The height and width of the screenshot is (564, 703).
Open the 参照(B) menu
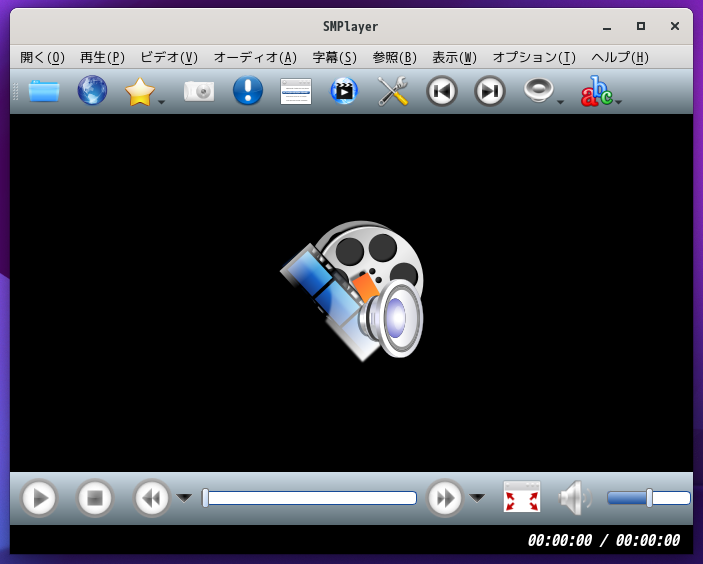pyautogui.click(x=395, y=57)
